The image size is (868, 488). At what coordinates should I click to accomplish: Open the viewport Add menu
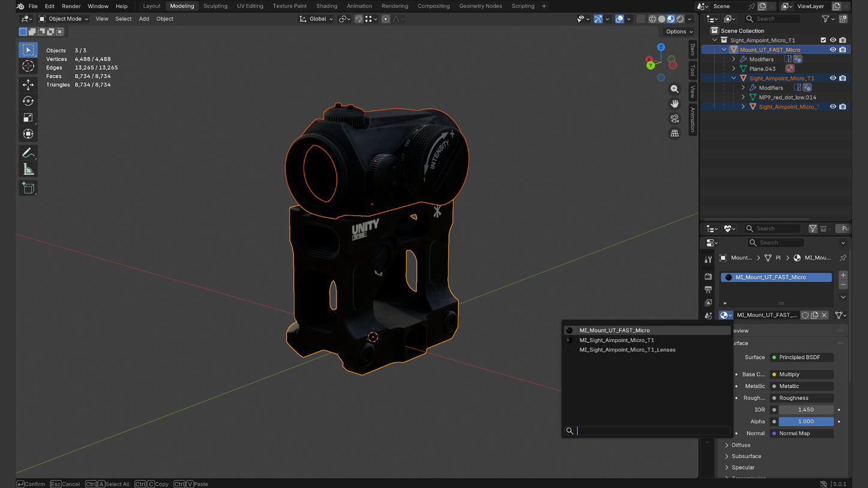pyautogui.click(x=144, y=19)
